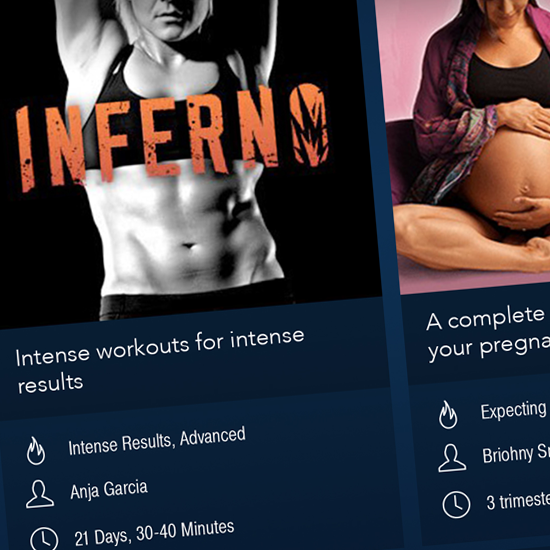Select the 3 trimesters duration label

click(518, 501)
